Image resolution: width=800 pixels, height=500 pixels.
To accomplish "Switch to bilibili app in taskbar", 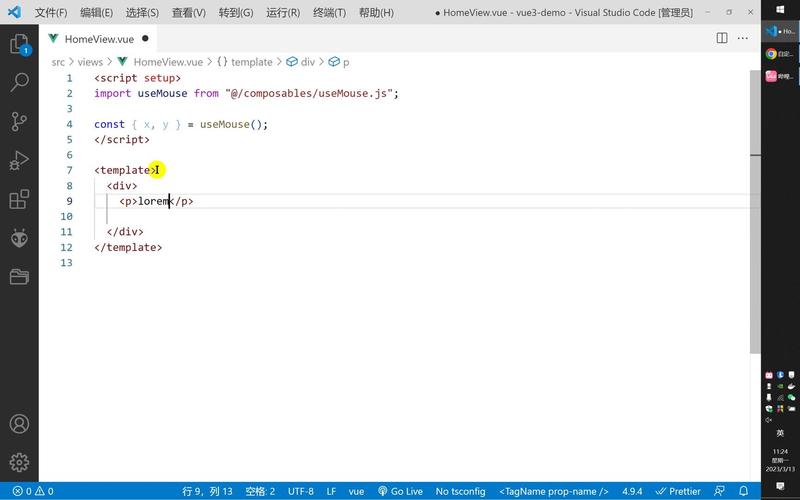I will click(780, 76).
